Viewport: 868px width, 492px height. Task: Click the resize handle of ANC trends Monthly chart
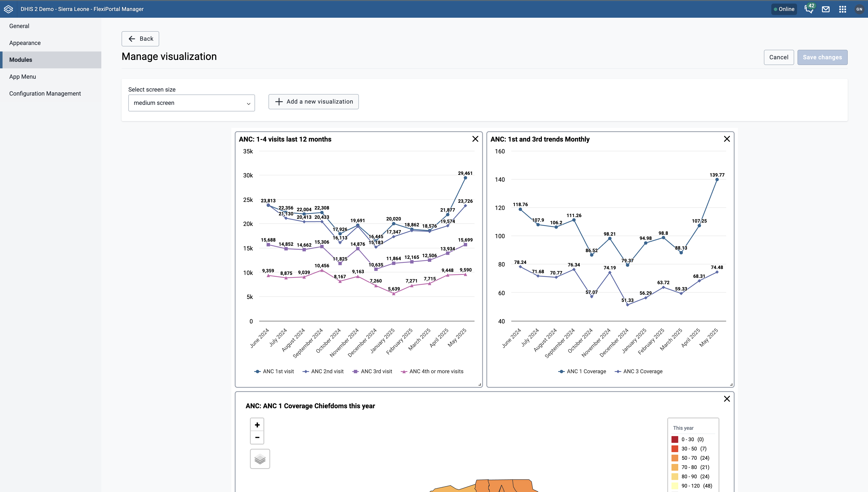coord(731,384)
